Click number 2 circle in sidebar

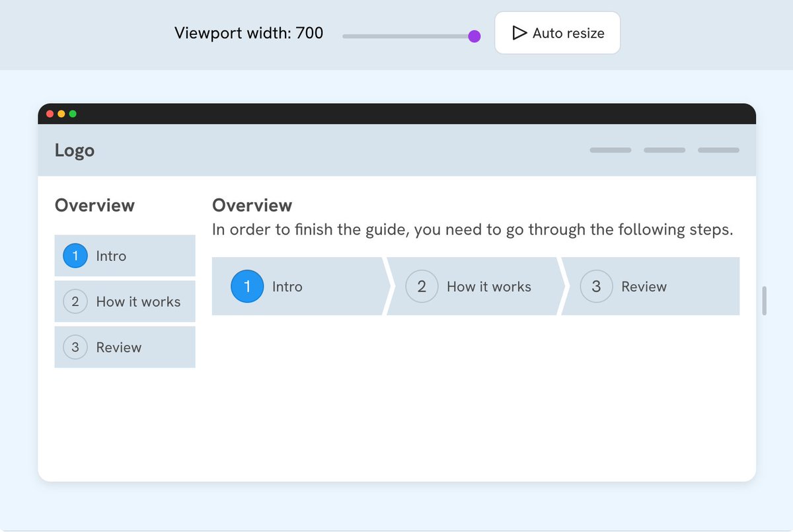pos(75,301)
